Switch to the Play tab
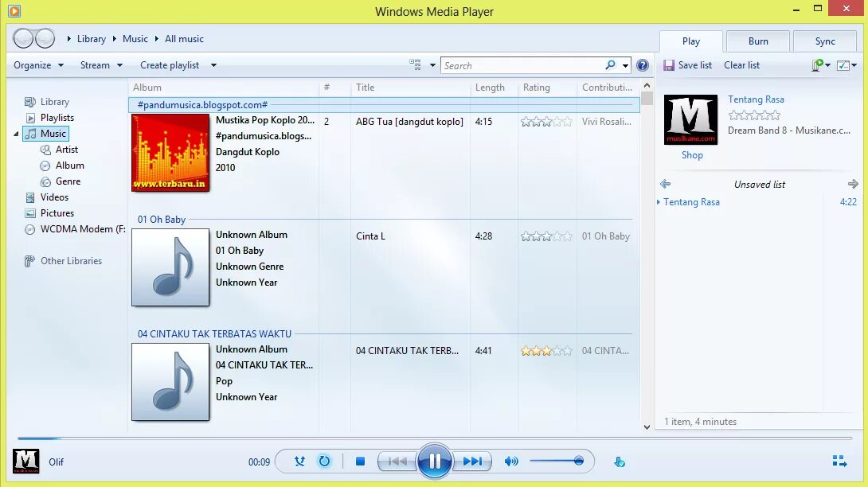Viewport: 868px width, 487px height. click(x=691, y=41)
